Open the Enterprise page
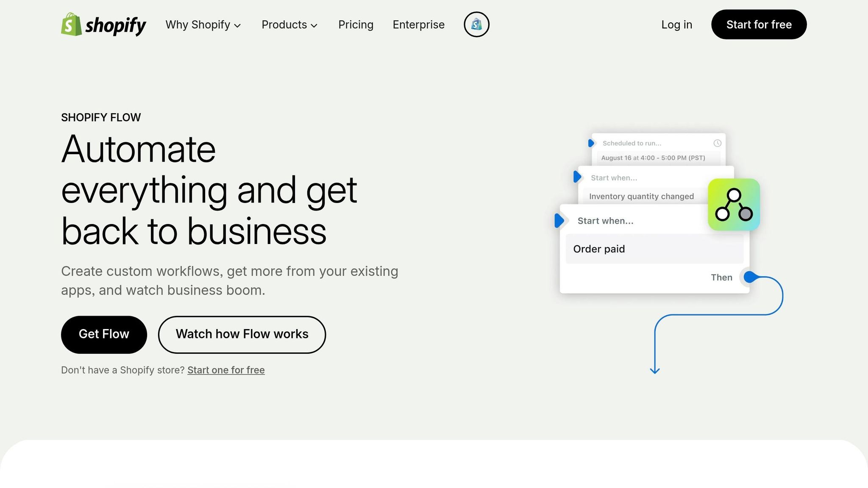Screen dimensions: 868x488 (x=418, y=25)
